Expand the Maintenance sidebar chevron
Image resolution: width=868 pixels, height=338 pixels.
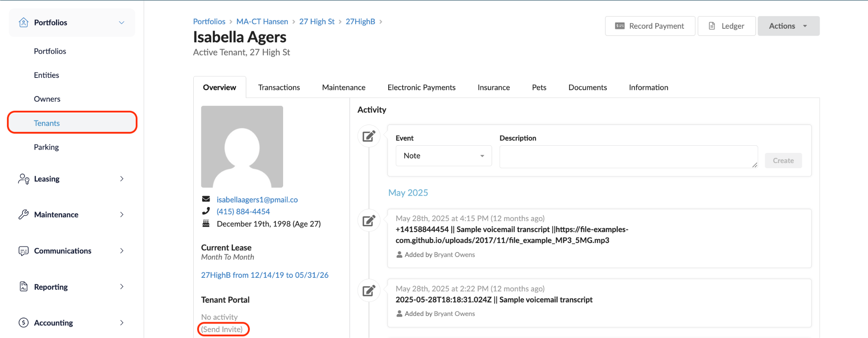(122, 215)
